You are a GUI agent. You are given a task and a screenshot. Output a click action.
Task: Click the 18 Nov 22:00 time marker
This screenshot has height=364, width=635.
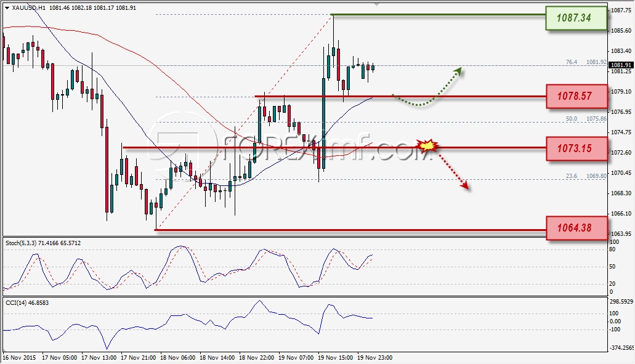(256, 358)
